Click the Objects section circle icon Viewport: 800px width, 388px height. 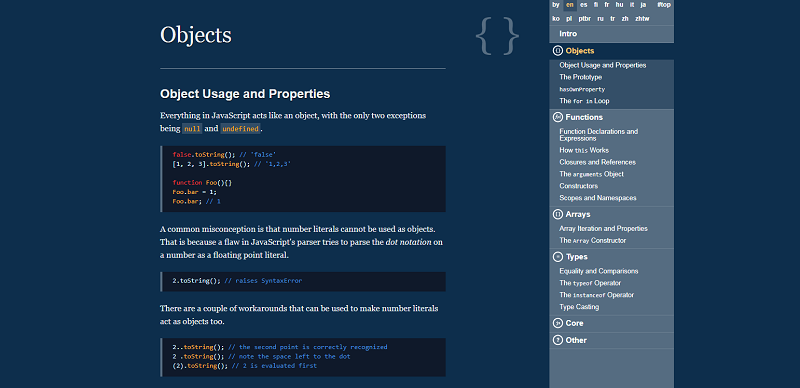[558, 51]
